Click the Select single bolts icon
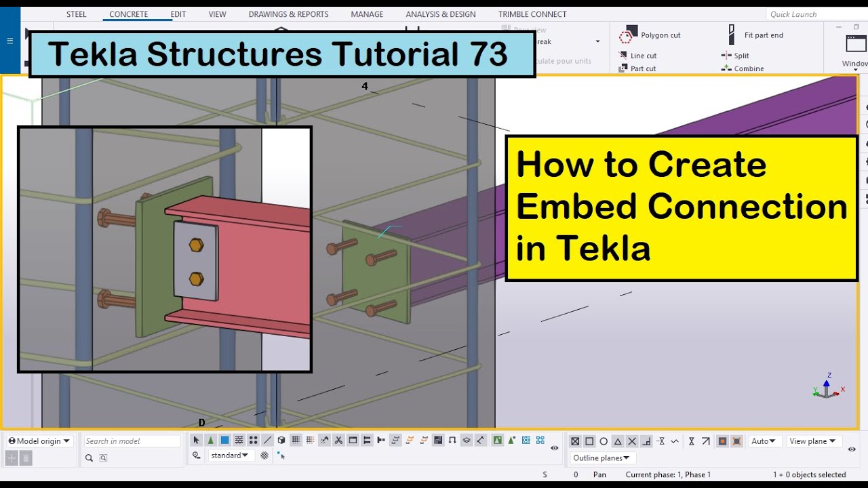Viewport: 868px width, 488px height. tap(380, 441)
